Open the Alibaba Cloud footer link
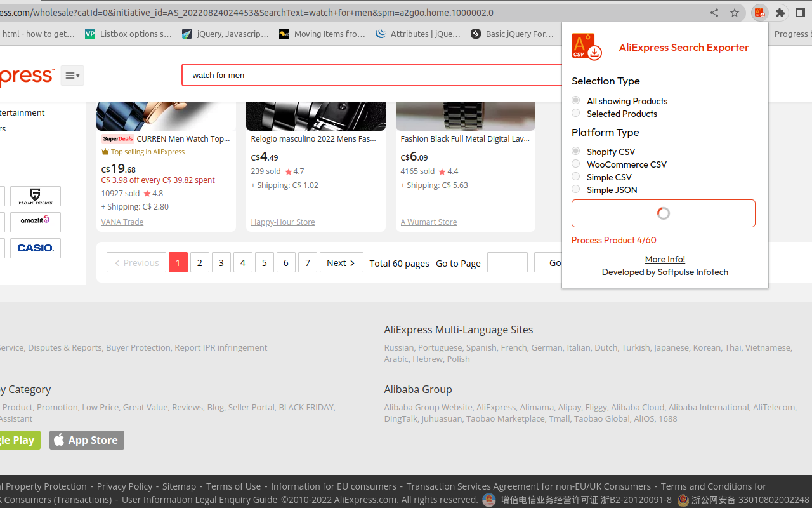This screenshot has width=812, height=508. (638, 407)
